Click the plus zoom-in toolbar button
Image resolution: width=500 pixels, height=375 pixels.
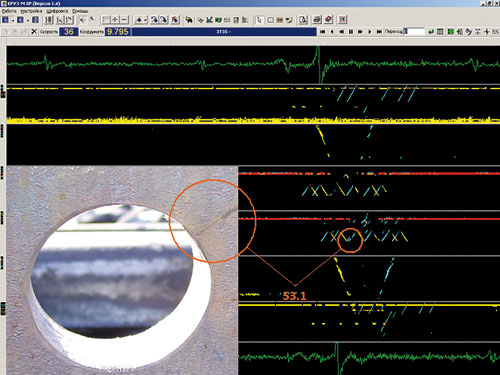click(115, 20)
